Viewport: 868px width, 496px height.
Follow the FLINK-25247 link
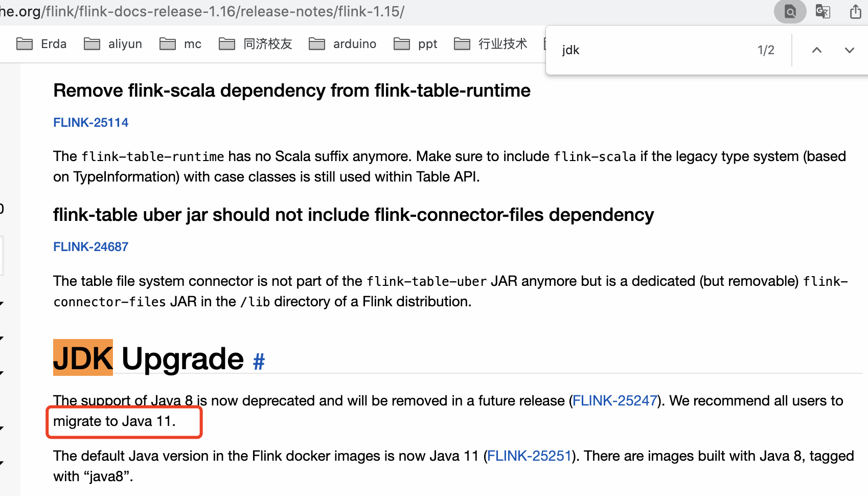click(614, 400)
